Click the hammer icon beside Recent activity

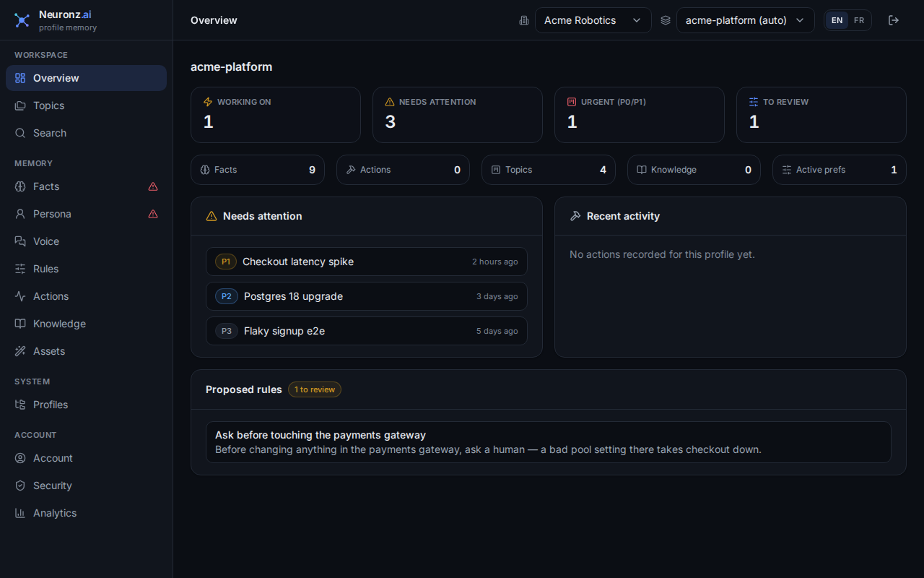575,216
